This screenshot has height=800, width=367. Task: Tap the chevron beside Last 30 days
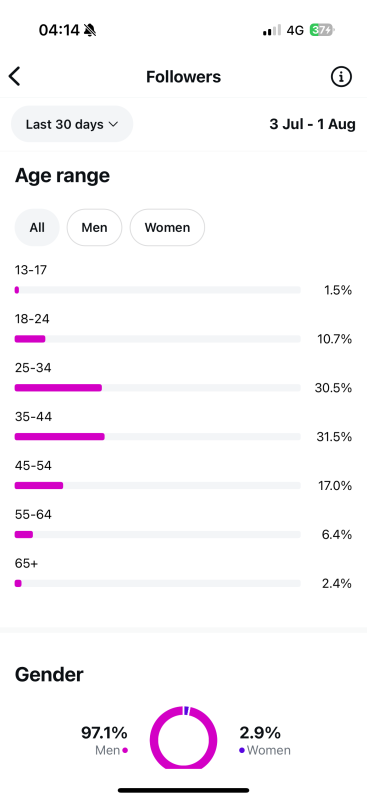click(113, 124)
